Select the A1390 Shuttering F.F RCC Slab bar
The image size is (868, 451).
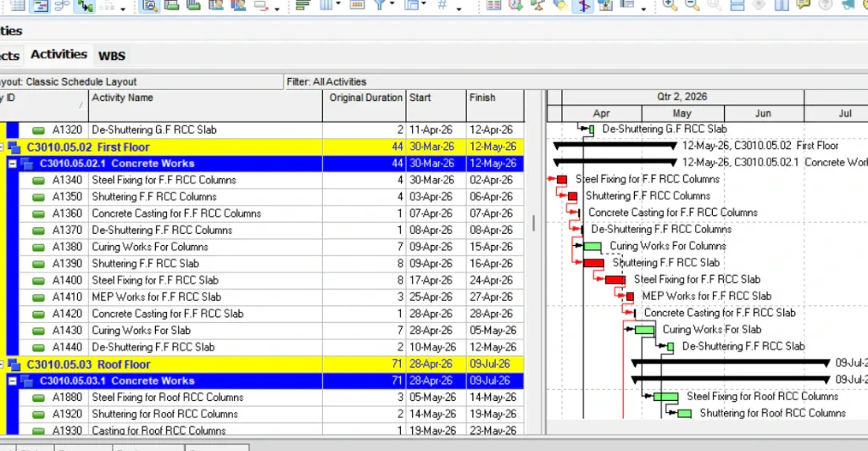point(593,263)
